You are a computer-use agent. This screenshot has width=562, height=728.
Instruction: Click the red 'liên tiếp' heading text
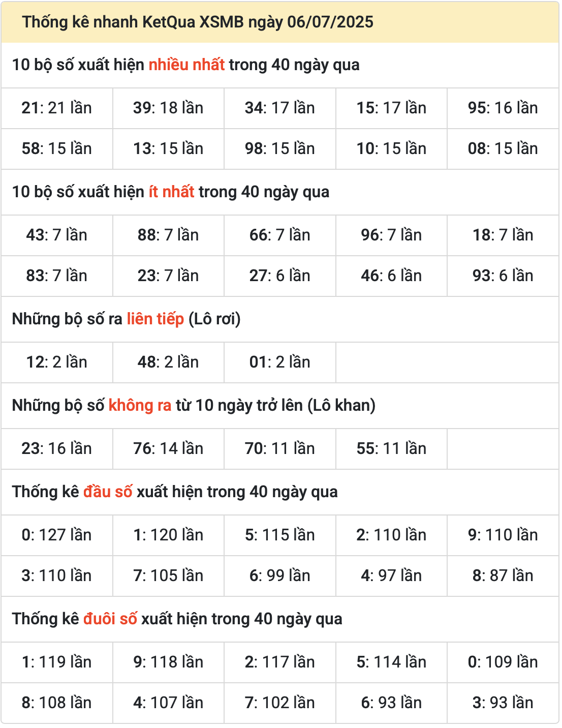(x=155, y=319)
